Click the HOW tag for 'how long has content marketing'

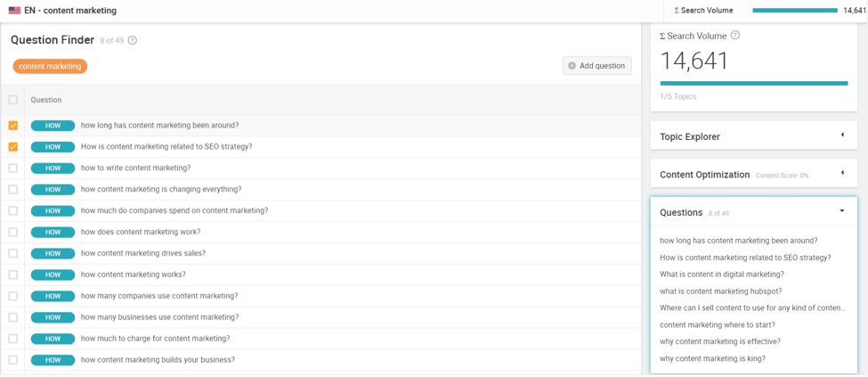pyautogui.click(x=53, y=126)
